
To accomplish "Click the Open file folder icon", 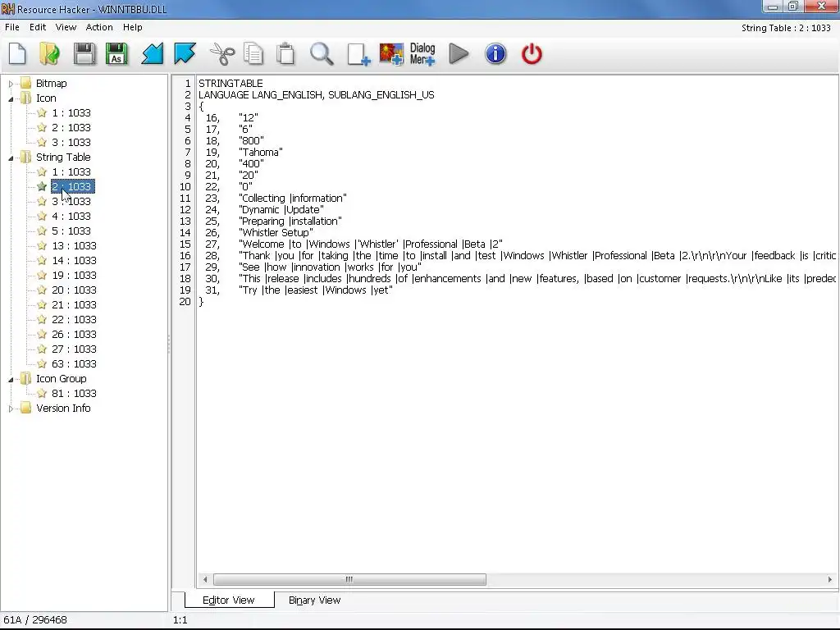I will pyautogui.click(x=50, y=54).
